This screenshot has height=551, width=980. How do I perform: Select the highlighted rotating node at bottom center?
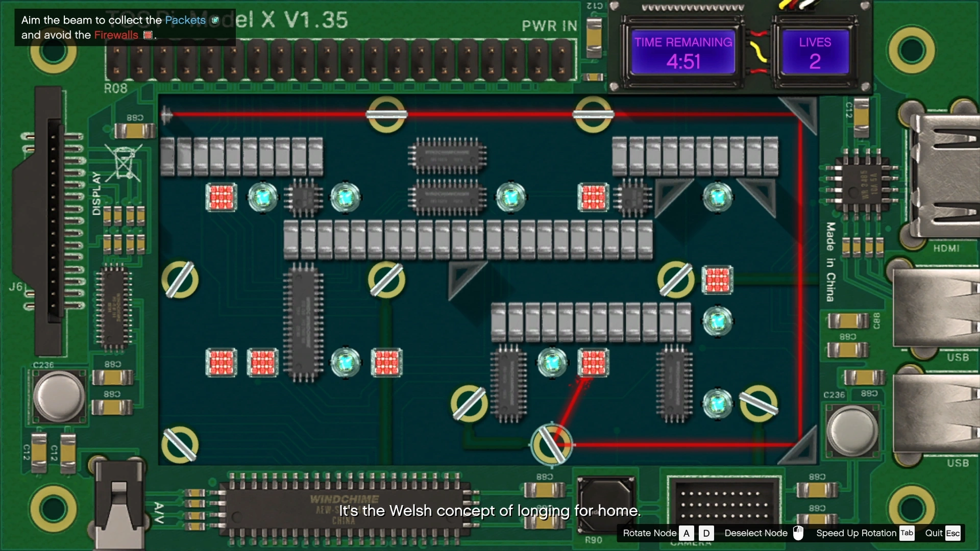[552, 444]
